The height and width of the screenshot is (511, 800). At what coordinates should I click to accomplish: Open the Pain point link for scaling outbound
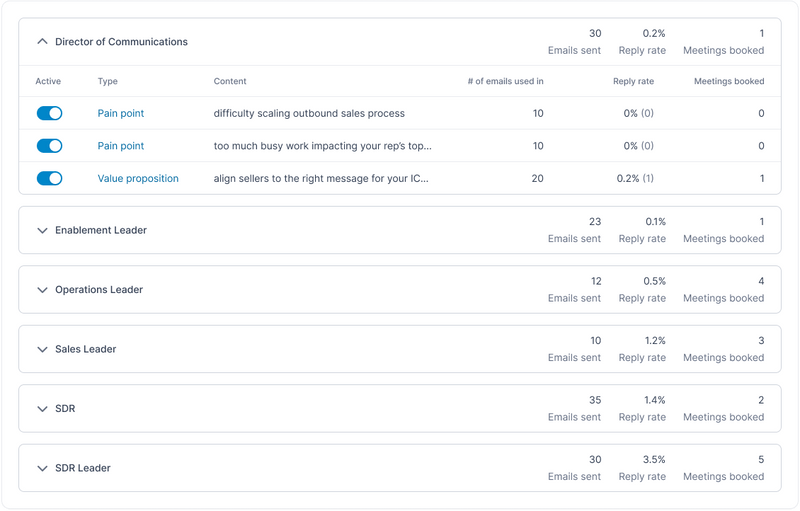coord(121,114)
